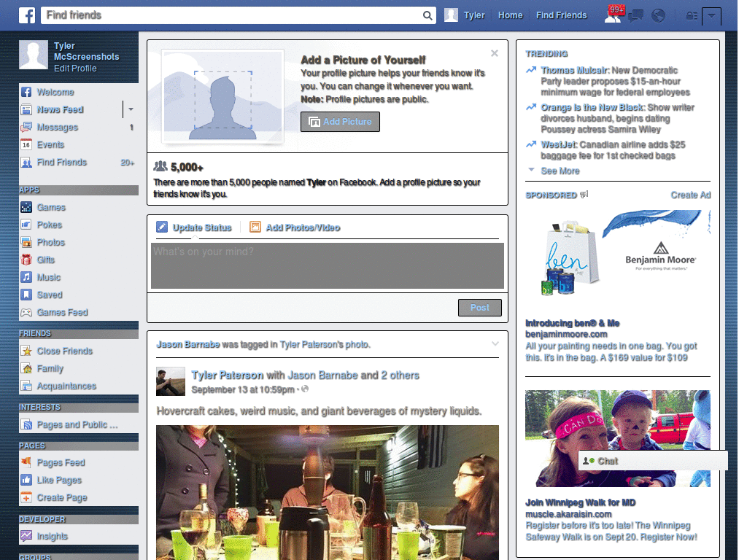This screenshot has height=560, width=747.
Task: Open the Pages Feed icon
Action: pos(26,462)
